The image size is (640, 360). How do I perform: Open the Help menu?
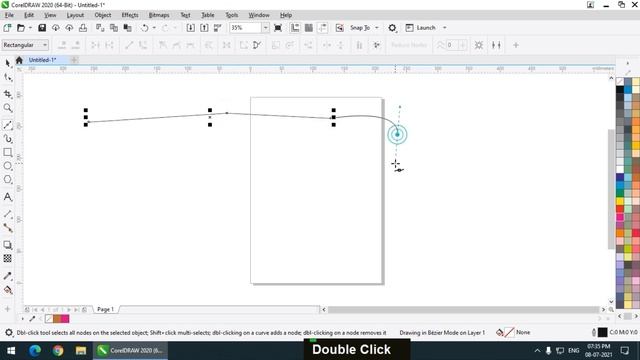point(286,15)
